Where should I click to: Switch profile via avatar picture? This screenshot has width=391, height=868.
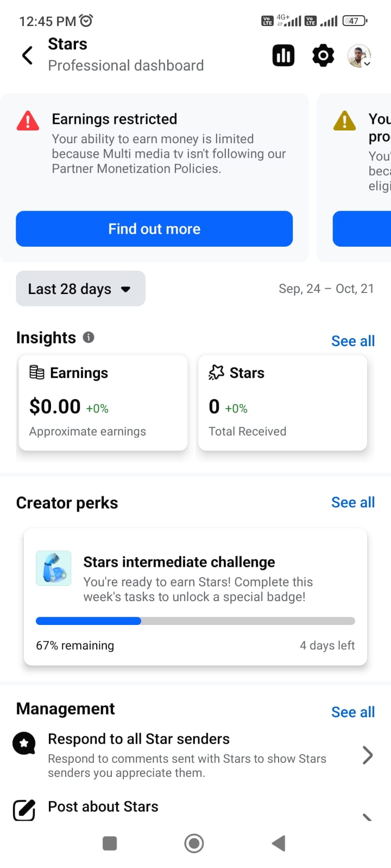coord(359,56)
